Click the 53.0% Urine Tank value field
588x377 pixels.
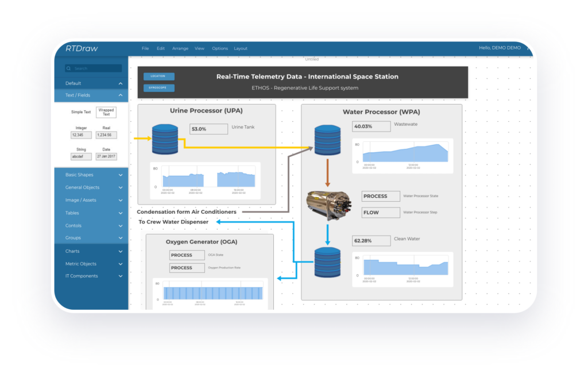click(x=208, y=129)
